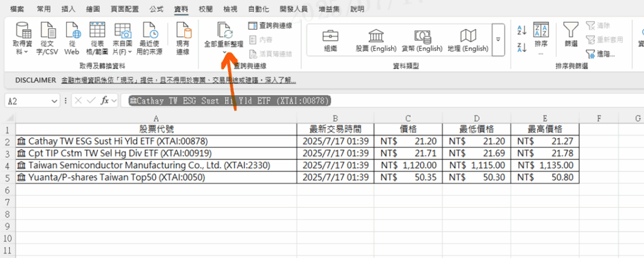This screenshot has height=258, width=644.
Task: Open the 查詢與連線 pane
Action: click(270, 25)
